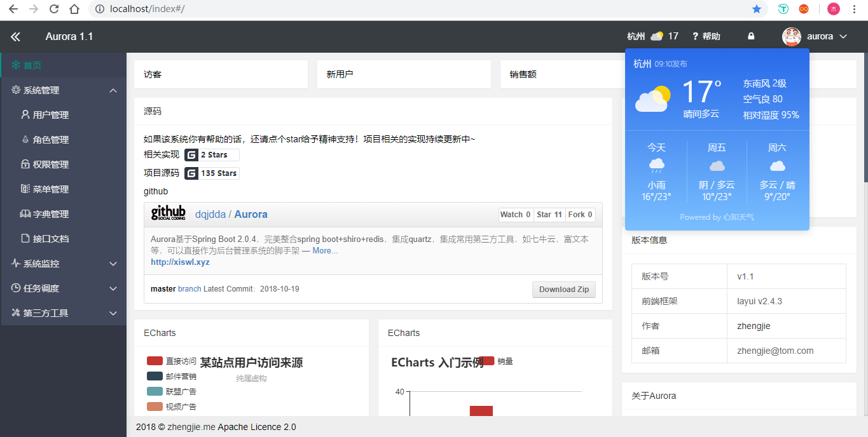Click the 任务调度 clock icon

[x=16, y=288]
